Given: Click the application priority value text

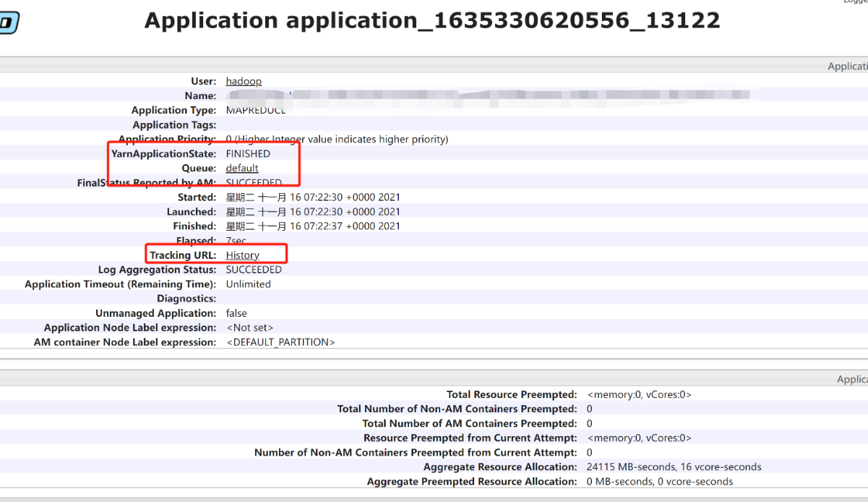Looking at the screenshot, I should 337,140.
